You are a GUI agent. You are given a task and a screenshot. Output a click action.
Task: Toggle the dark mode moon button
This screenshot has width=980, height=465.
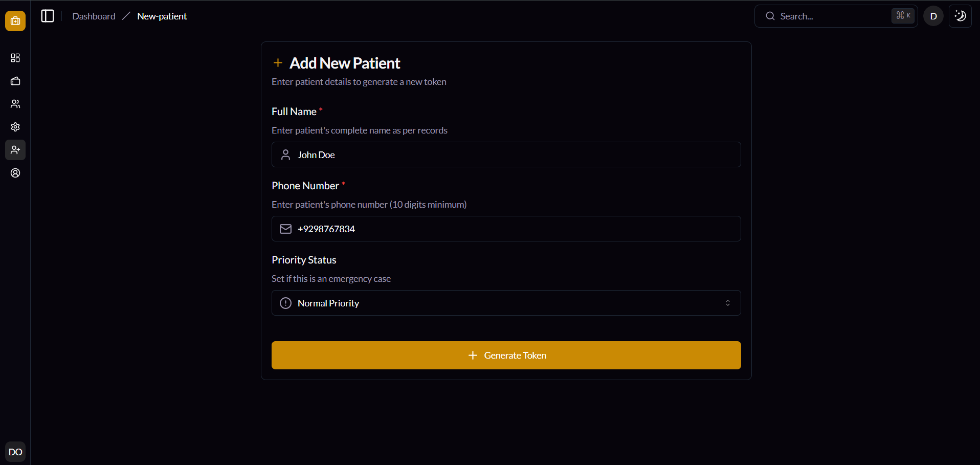(x=960, y=16)
